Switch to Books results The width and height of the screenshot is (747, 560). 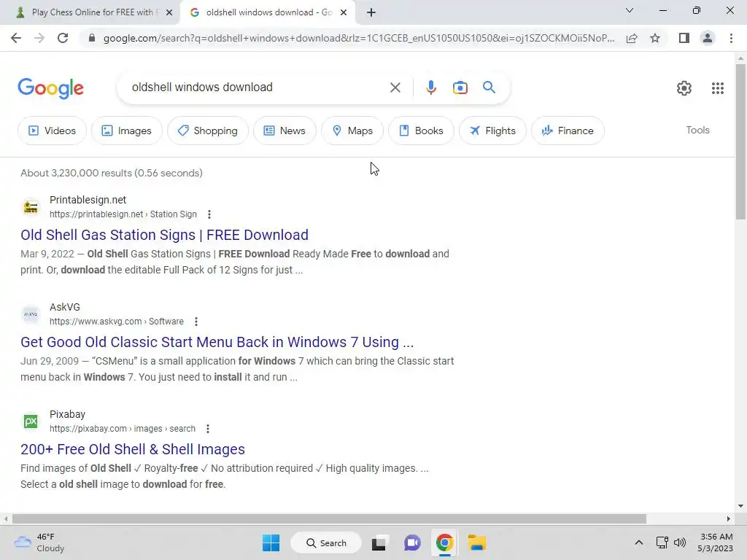coord(421,131)
